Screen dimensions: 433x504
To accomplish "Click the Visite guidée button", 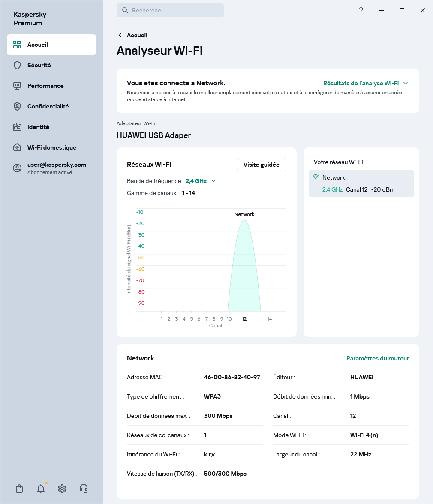I will tap(261, 165).
